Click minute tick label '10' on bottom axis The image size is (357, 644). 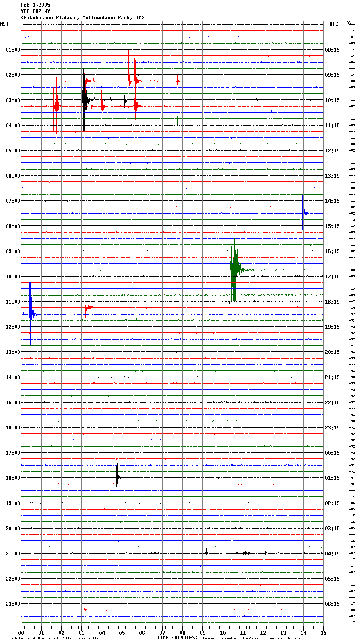tap(223, 633)
